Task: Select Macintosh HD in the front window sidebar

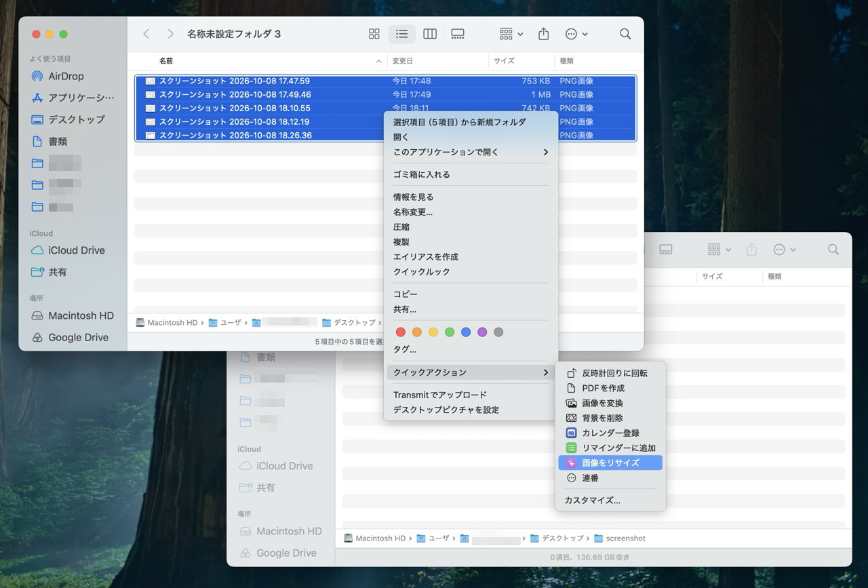Action: [73, 315]
